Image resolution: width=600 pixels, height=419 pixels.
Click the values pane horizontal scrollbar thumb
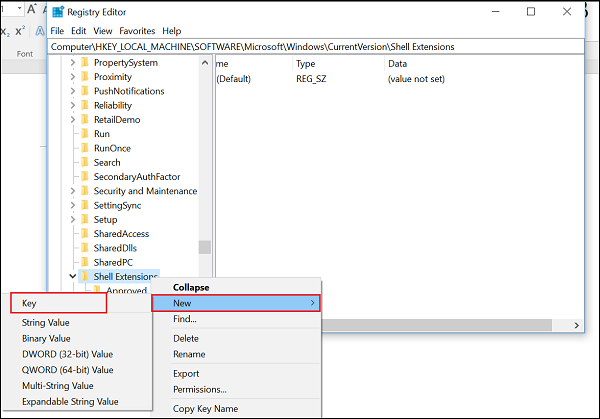(436, 325)
